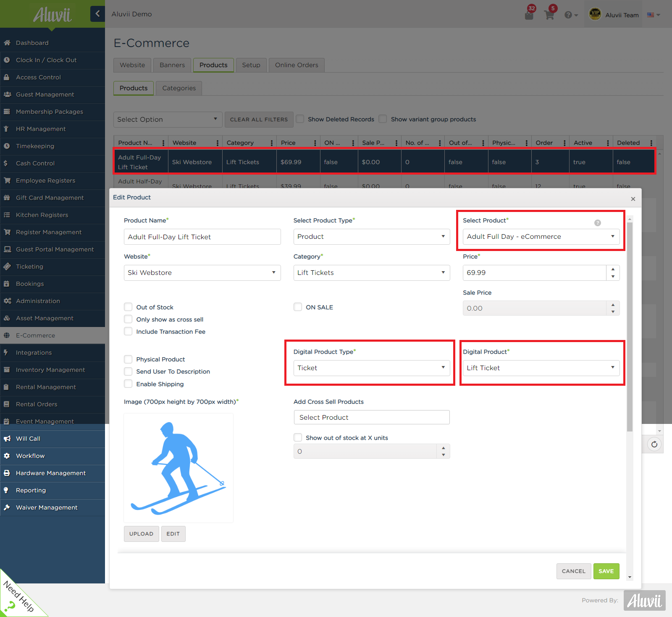
Task: Open the help question mark menu
Action: (571, 15)
